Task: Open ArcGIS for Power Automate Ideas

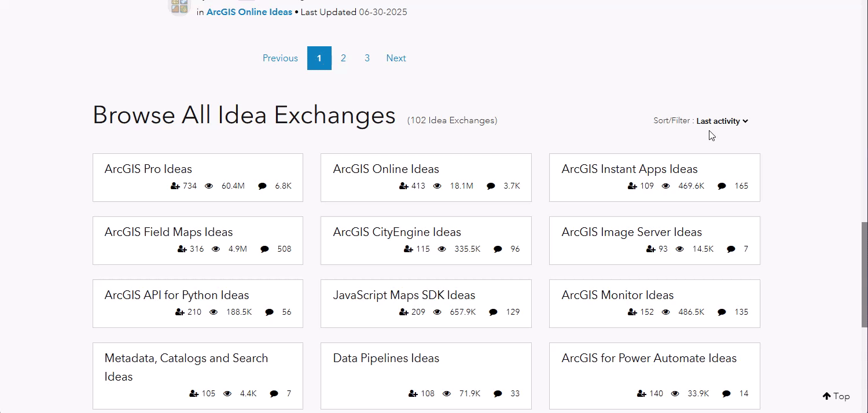Action: tap(649, 358)
